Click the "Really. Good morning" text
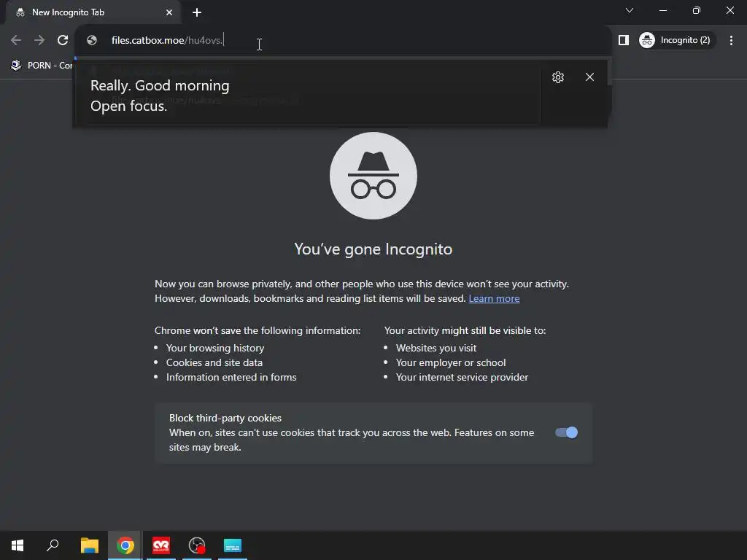 pos(160,86)
